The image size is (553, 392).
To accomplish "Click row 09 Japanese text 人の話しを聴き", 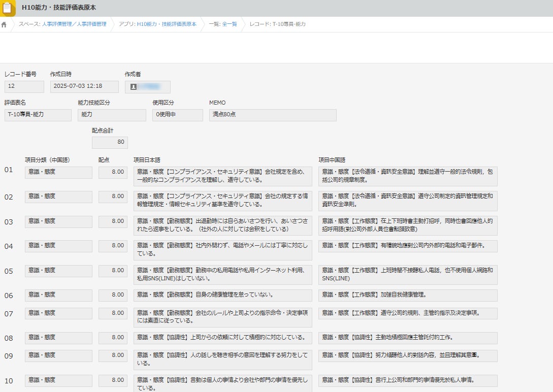I will pos(222,360).
